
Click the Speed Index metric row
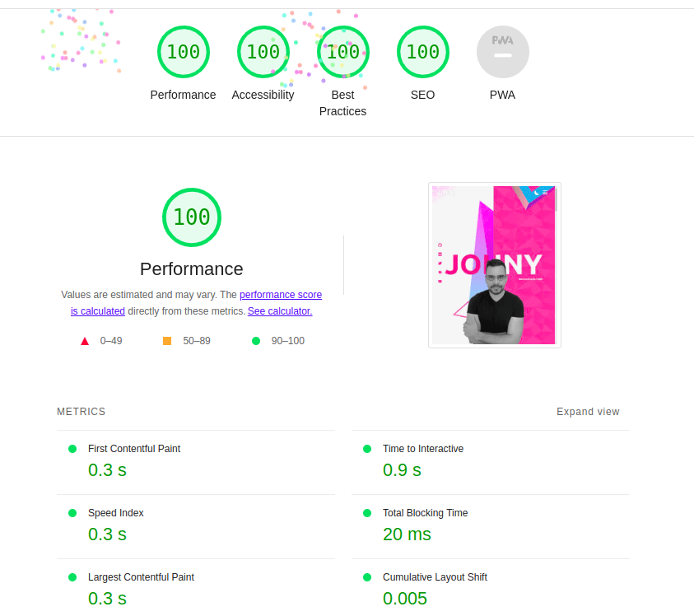(x=116, y=513)
